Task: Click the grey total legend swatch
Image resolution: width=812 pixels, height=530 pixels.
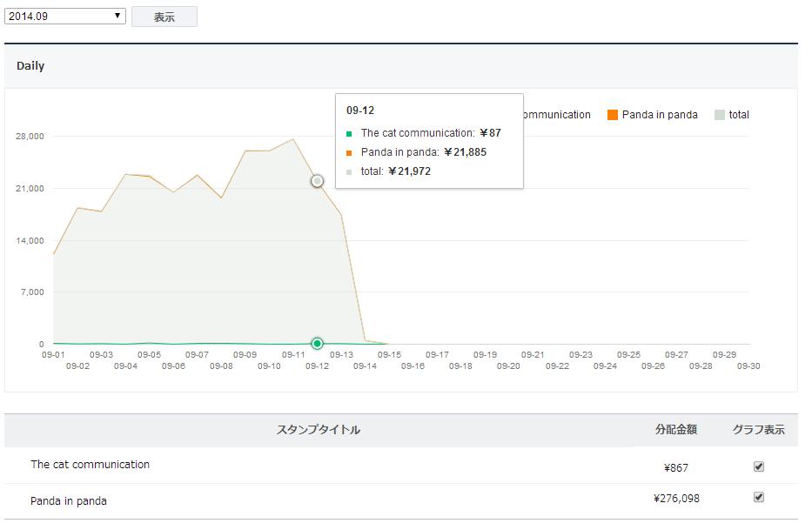Action: click(x=720, y=115)
